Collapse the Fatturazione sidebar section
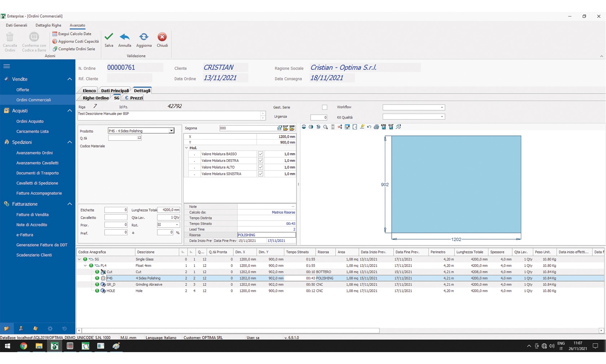 70,204
